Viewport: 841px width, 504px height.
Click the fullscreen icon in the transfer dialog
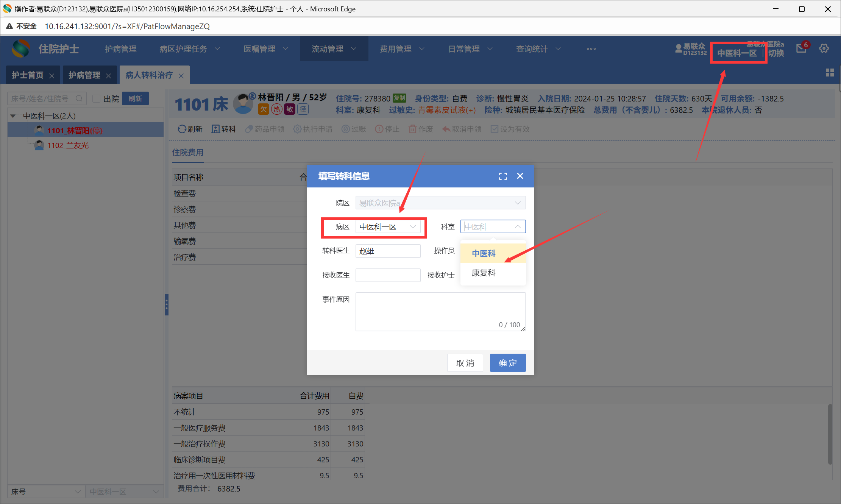click(502, 176)
